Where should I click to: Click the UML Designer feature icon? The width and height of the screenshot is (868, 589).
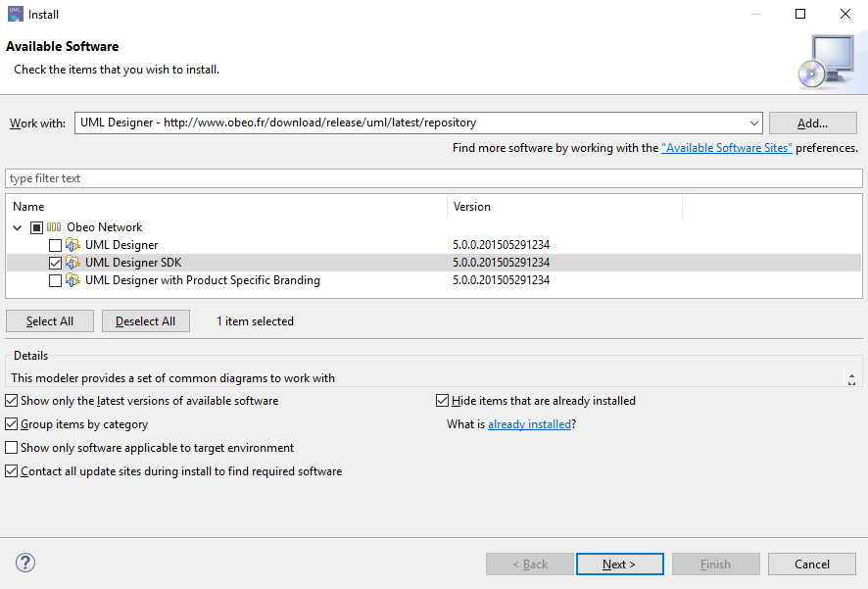72,244
